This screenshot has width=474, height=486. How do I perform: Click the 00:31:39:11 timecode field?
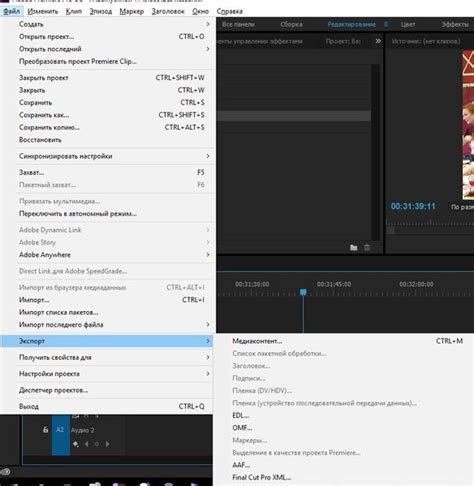click(413, 206)
